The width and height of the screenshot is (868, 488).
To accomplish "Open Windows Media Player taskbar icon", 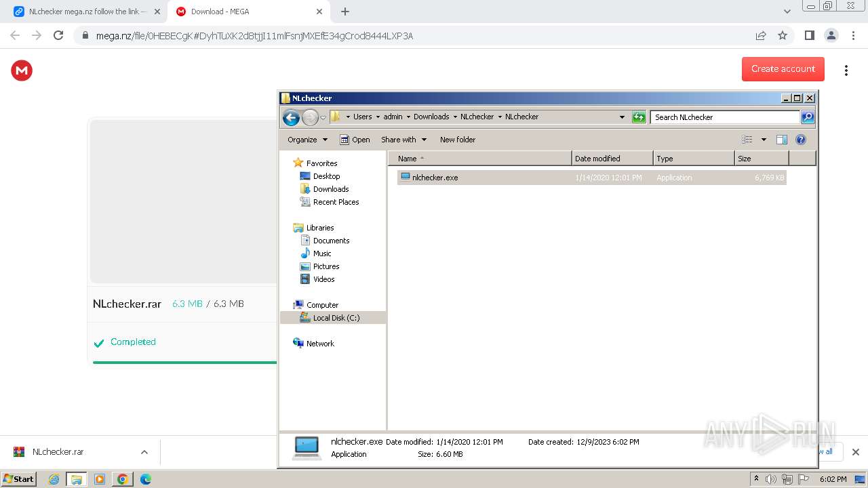I will coord(100,479).
